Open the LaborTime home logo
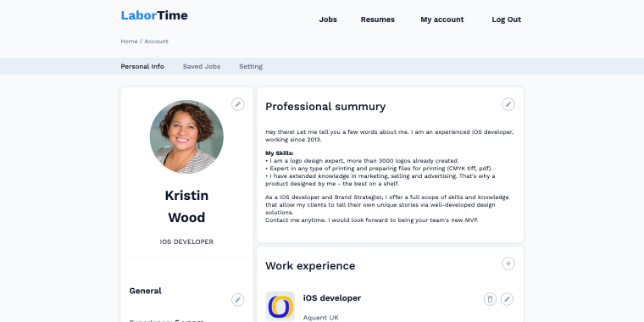 (154, 15)
